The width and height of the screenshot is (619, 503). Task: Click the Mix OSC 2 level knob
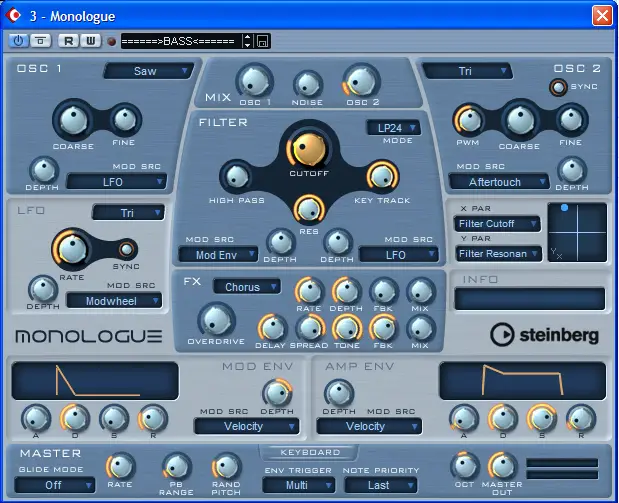[x=361, y=82]
